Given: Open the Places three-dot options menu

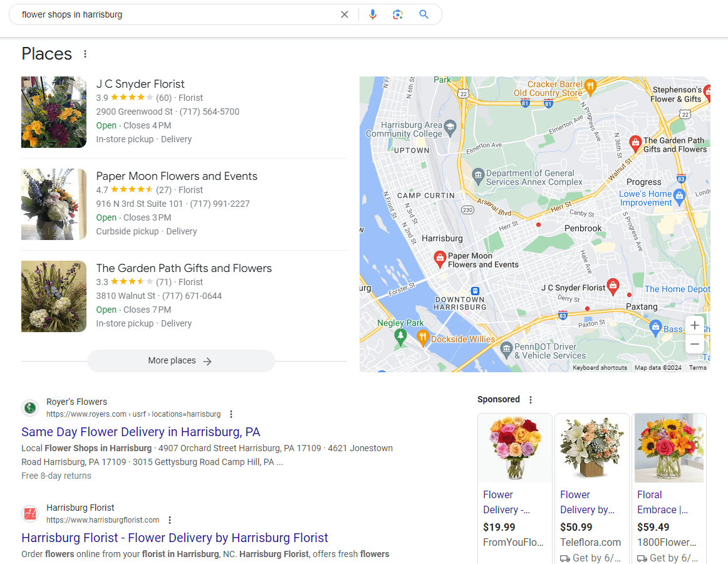Looking at the screenshot, I should click(85, 54).
